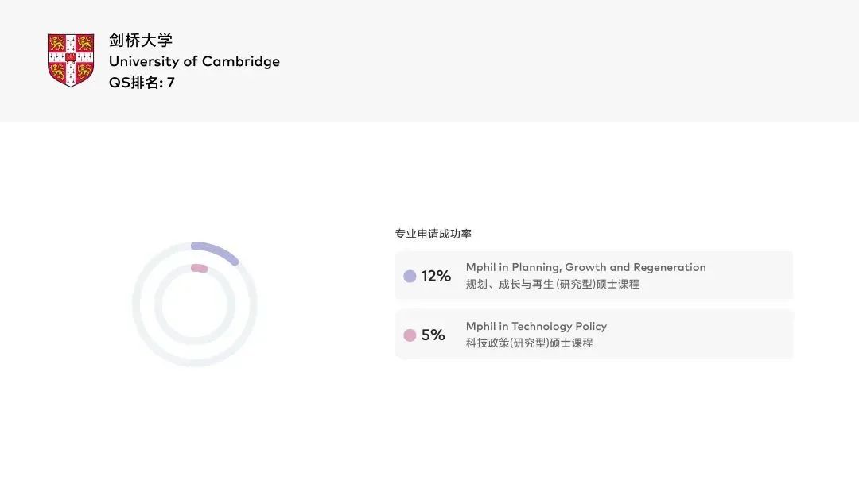Click the pink dot beside 5%
Image resolution: width=859 pixels, height=504 pixels.
[x=410, y=335]
